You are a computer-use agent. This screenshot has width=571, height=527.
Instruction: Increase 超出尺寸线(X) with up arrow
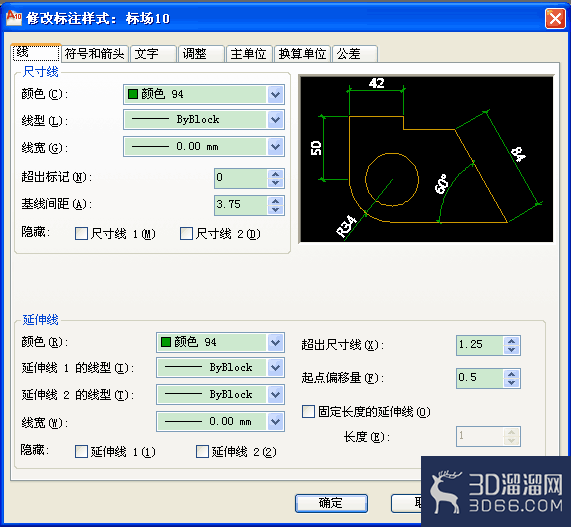tap(512, 341)
